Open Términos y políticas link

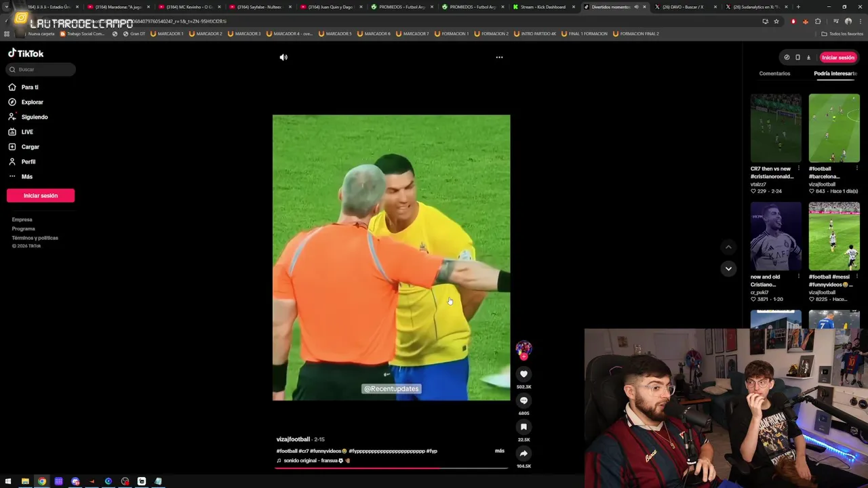click(35, 238)
